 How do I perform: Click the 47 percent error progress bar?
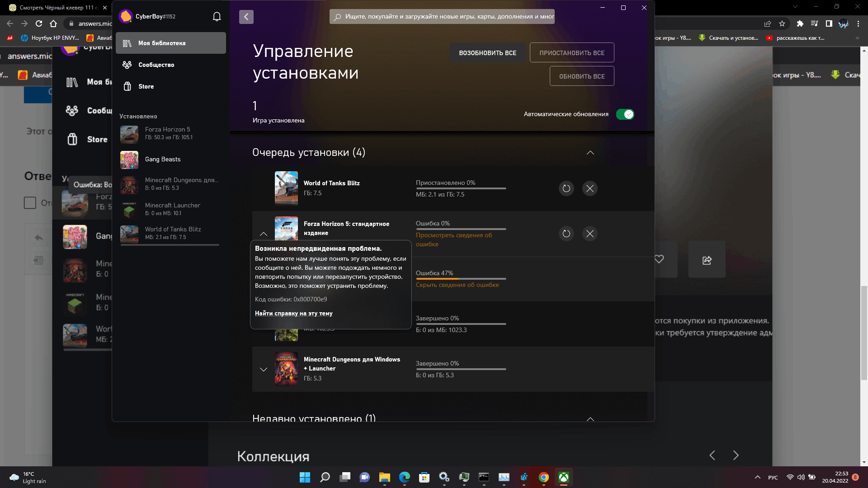click(461, 279)
